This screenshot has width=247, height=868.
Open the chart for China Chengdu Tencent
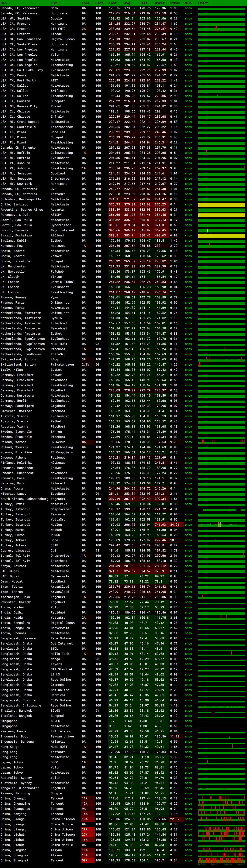tap(222, 799)
